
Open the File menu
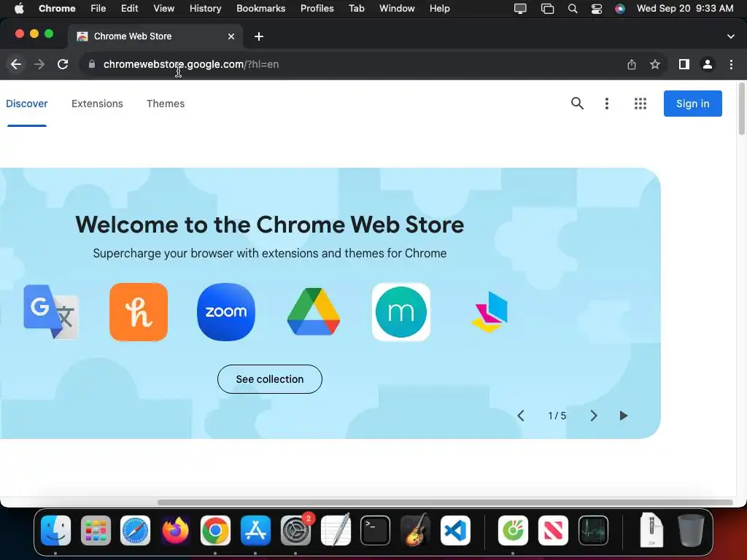coord(98,8)
